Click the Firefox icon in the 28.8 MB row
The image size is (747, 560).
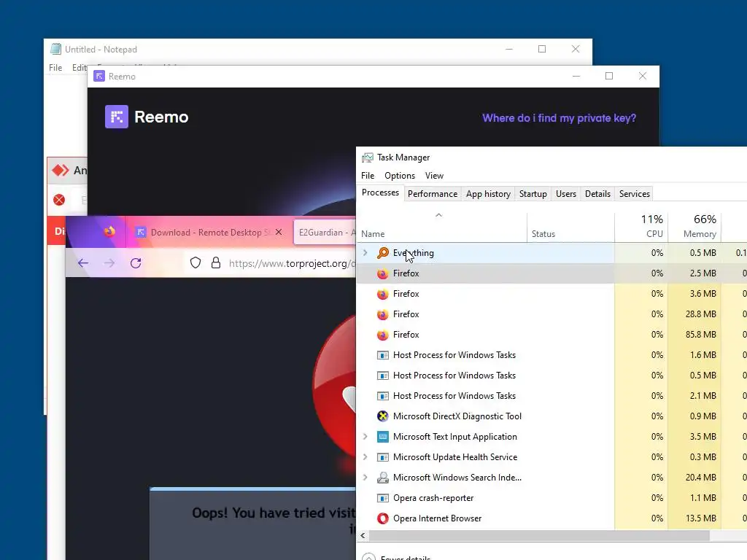382,314
